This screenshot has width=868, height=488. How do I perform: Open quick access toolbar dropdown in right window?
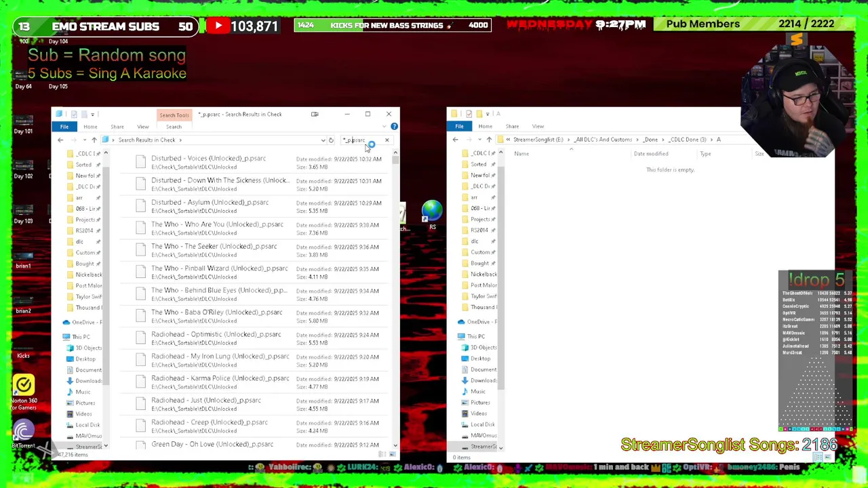tap(486, 114)
